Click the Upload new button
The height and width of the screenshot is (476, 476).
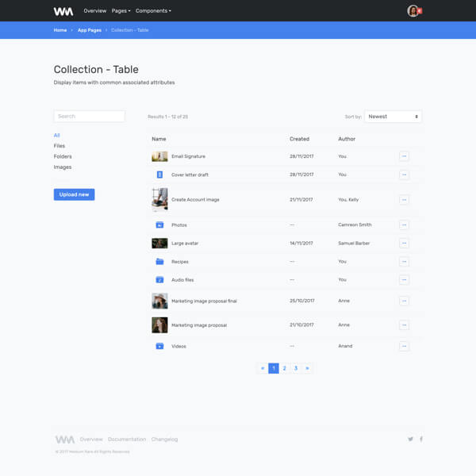[74, 194]
